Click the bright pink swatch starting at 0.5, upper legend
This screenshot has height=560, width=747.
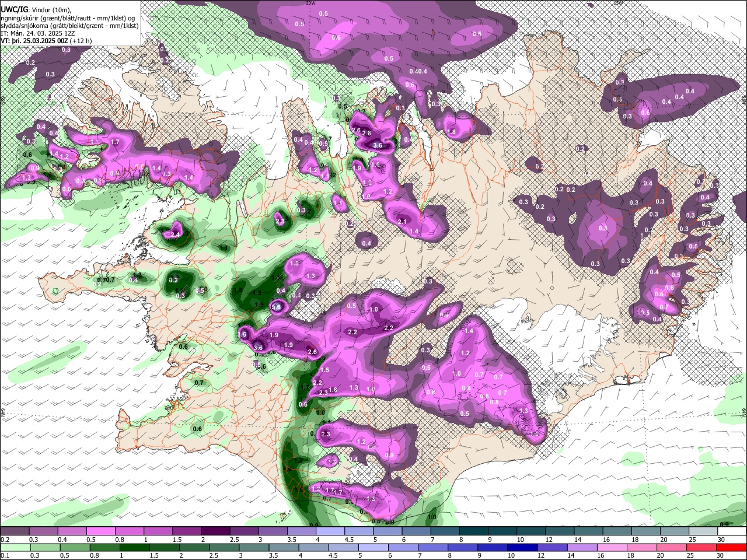pos(101,531)
